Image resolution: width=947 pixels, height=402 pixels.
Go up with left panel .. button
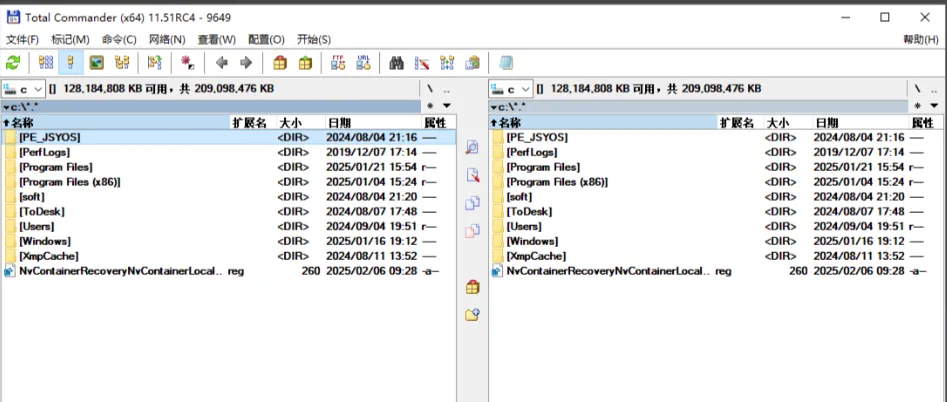coord(447,89)
